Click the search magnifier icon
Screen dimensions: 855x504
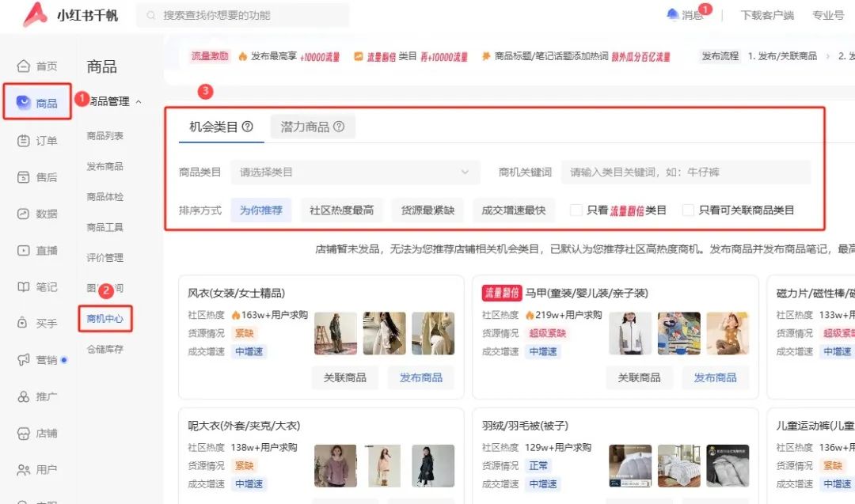pos(151,15)
